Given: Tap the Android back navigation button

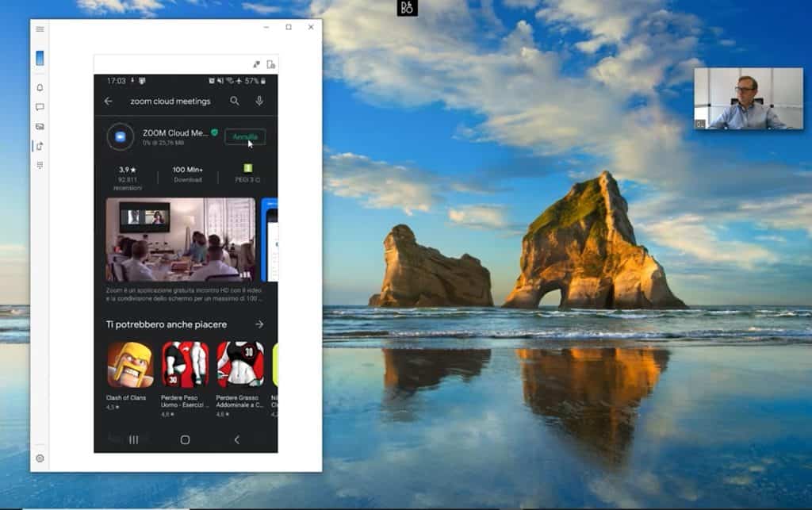Looking at the screenshot, I should (x=238, y=437).
